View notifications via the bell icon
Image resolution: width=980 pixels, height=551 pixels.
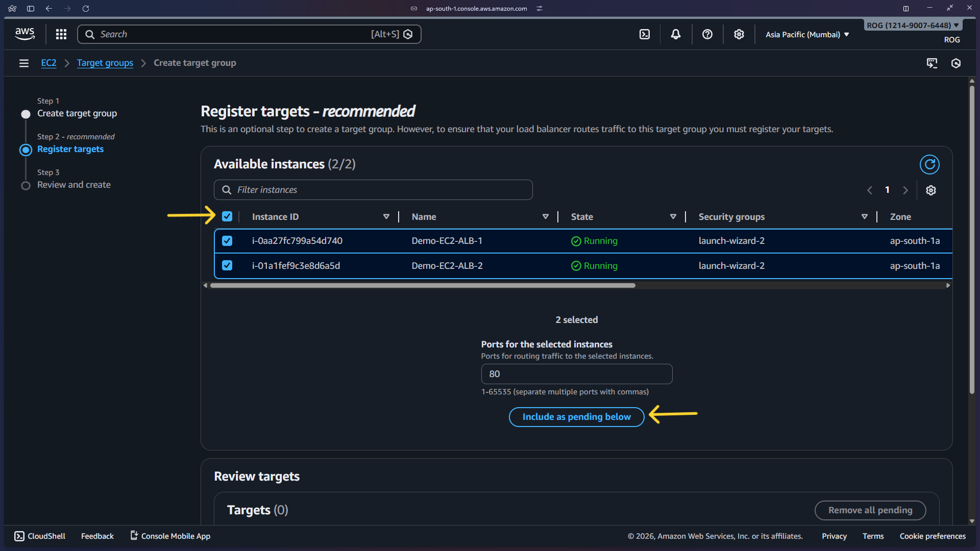click(676, 34)
